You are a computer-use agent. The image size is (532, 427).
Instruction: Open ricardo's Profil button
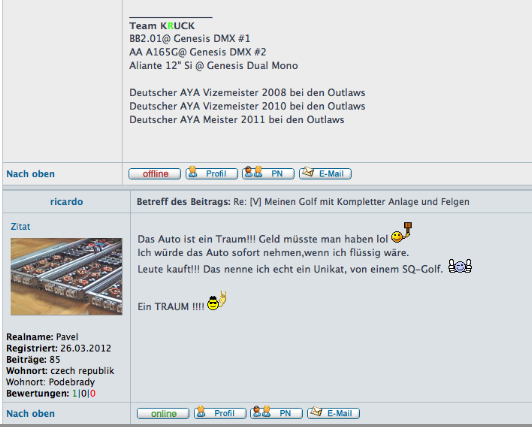tap(220, 413)
